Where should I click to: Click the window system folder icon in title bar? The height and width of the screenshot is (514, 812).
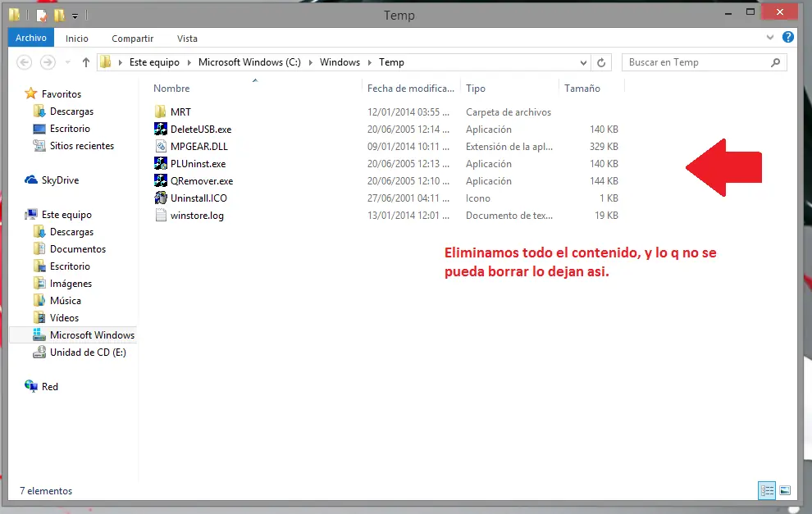click(15, 16)
